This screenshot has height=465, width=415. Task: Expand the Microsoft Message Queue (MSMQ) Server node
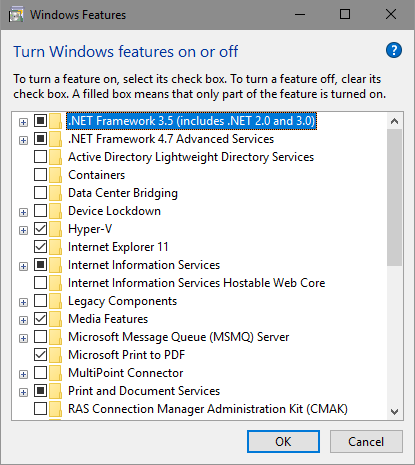(23, 338)
